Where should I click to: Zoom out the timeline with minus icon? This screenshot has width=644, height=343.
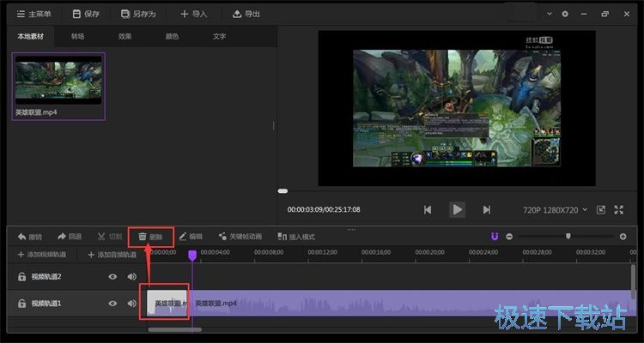pos(509,237)
